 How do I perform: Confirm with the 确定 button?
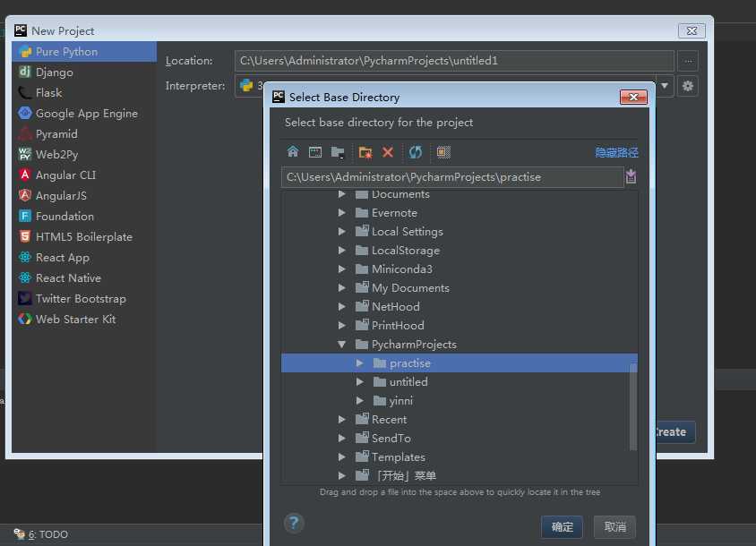point(563,526)
